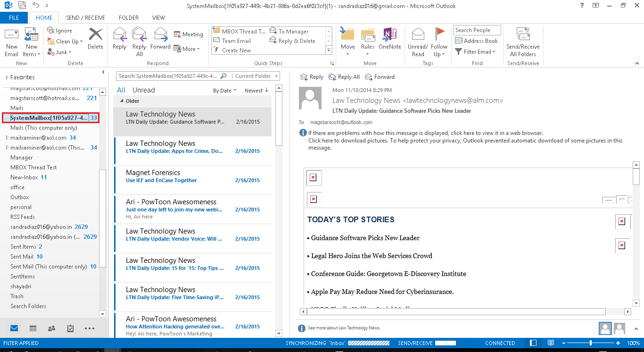The width and height of the screenshot is (644, 352).
Task: Click the download pictures info message
Action: (x=465, y=144)
